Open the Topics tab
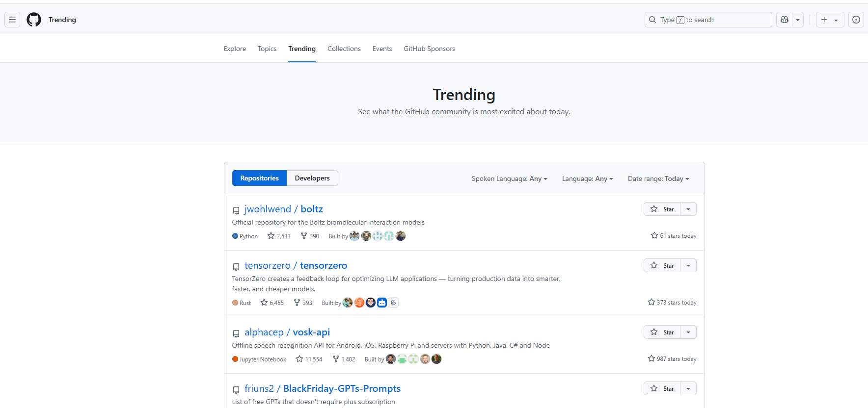Viewport: 868px width, 408px height. (267, 49)
